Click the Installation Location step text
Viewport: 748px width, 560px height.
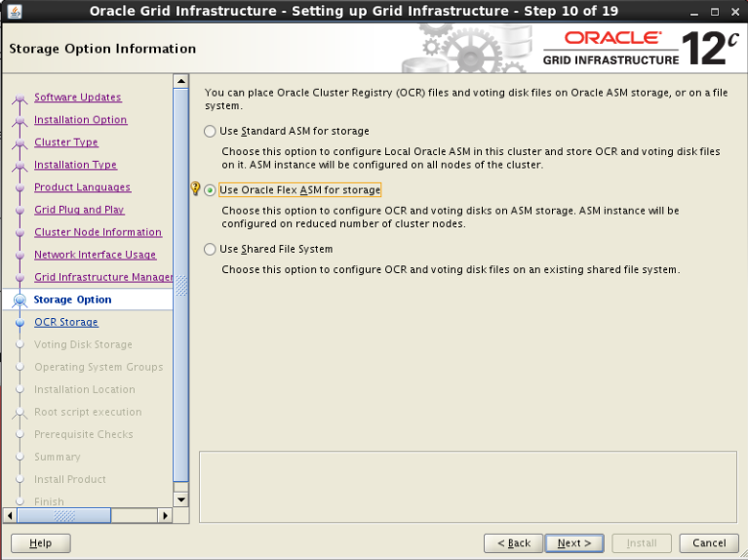(x=85, y=389)
